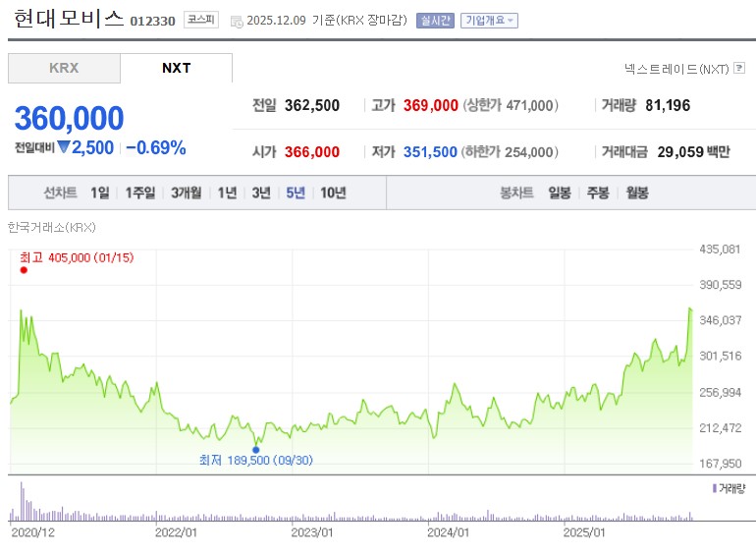Click the 고가 value 369,000
Screen dimensions: 756x554
coord(431,105)
